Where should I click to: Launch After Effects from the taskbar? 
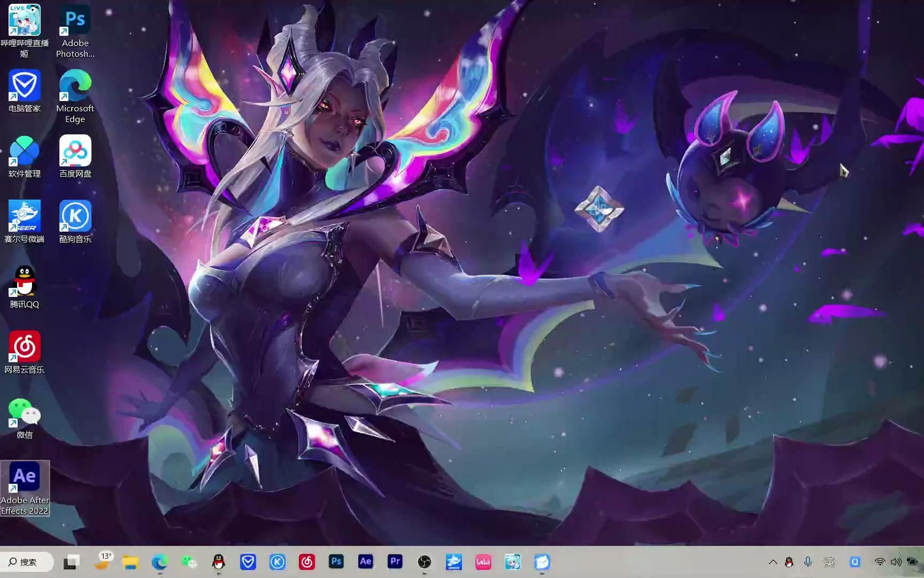tap(365, 561)
